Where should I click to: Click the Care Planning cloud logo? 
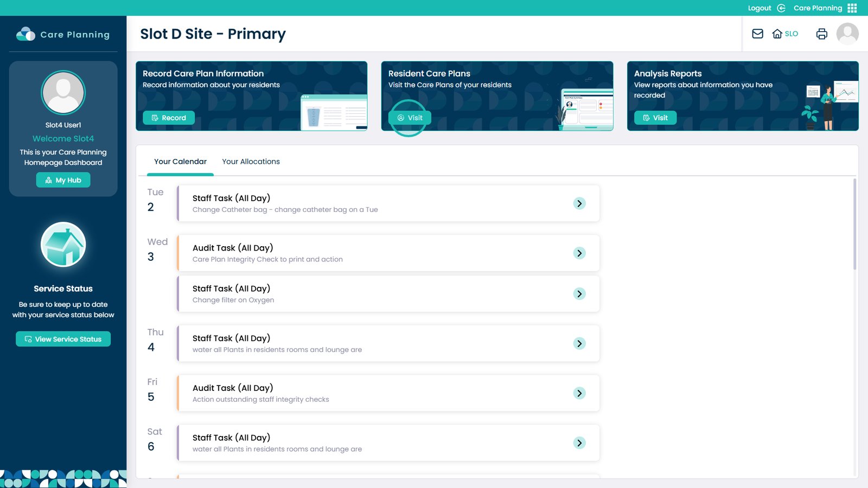25,34
